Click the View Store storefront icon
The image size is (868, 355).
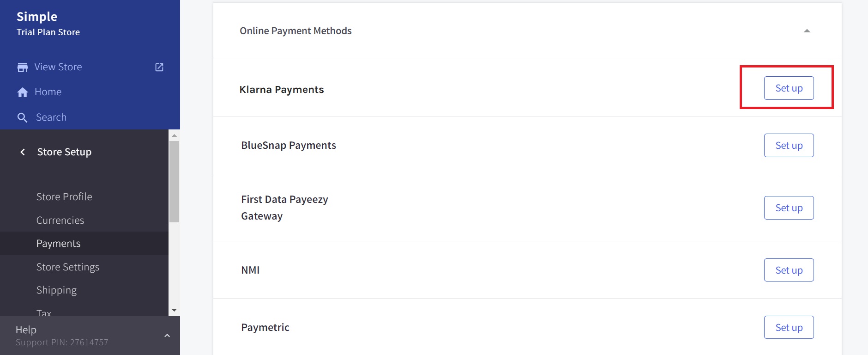click(x=22, y=67)
